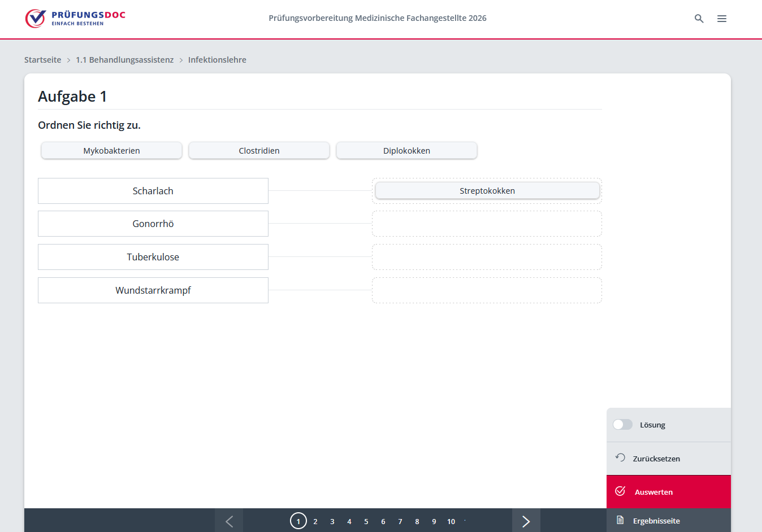Click empty drop slot beside Wundstarrkrampf
Screen dimensions: 762x532
(x=487, y=290)
